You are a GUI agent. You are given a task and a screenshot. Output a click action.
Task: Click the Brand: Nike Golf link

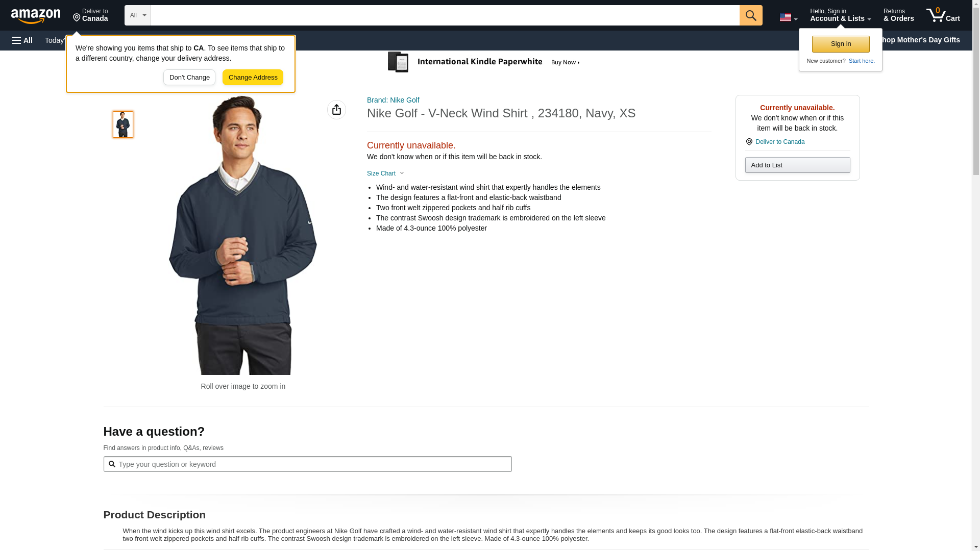393,100
